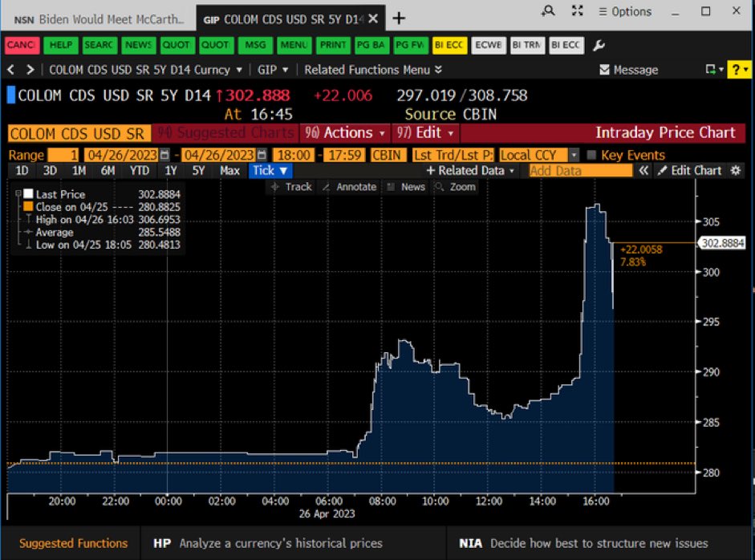Click the start time 18:00 field

294,155
